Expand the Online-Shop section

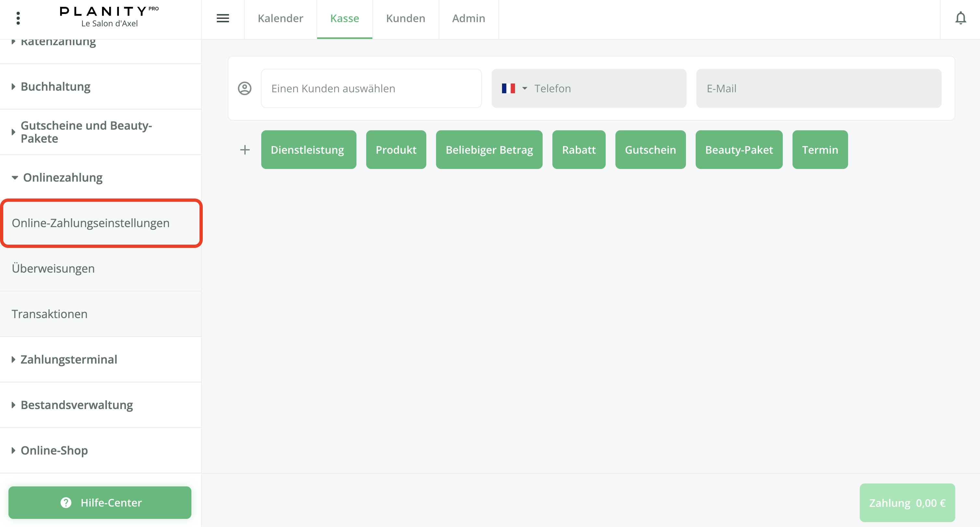54,451
